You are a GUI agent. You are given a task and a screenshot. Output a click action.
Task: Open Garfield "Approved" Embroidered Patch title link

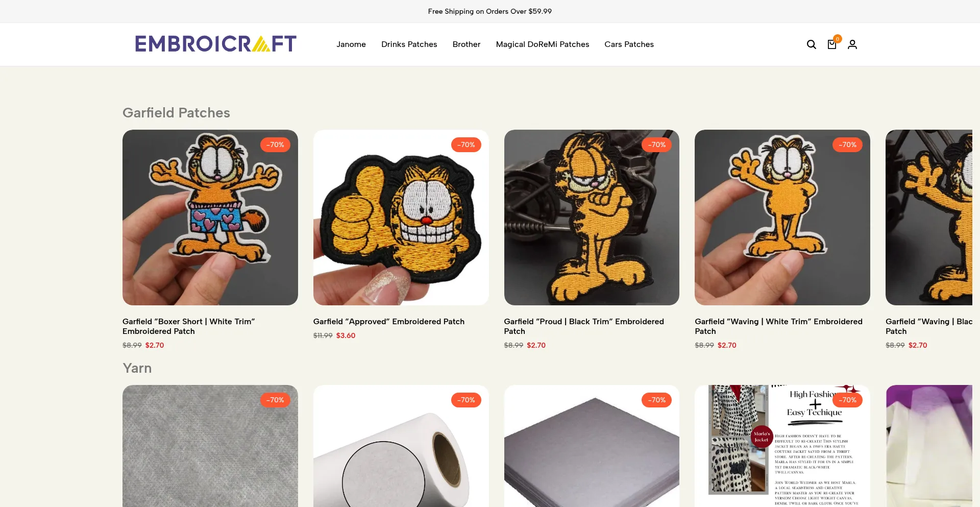(x=389, y=322)
